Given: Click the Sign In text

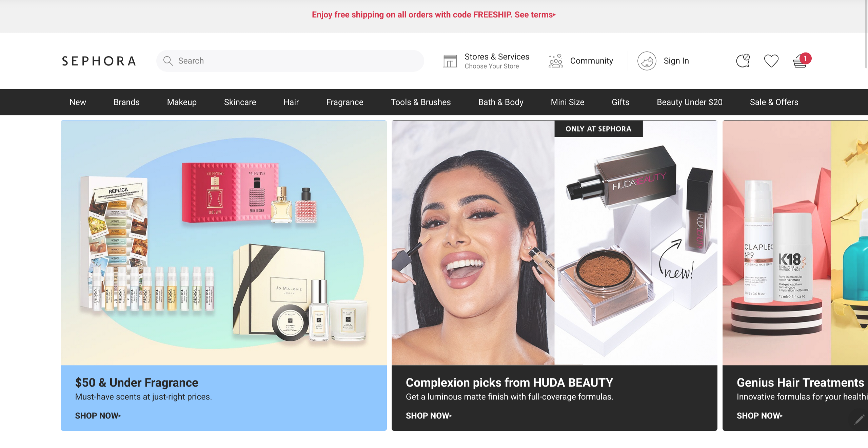Looking at the screenshot, I should (x=676, y=61).
